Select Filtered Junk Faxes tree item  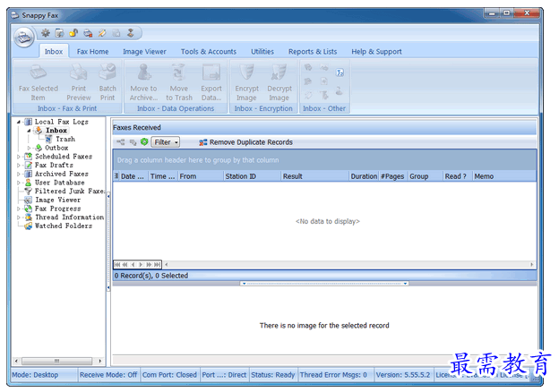click(69, 192)
